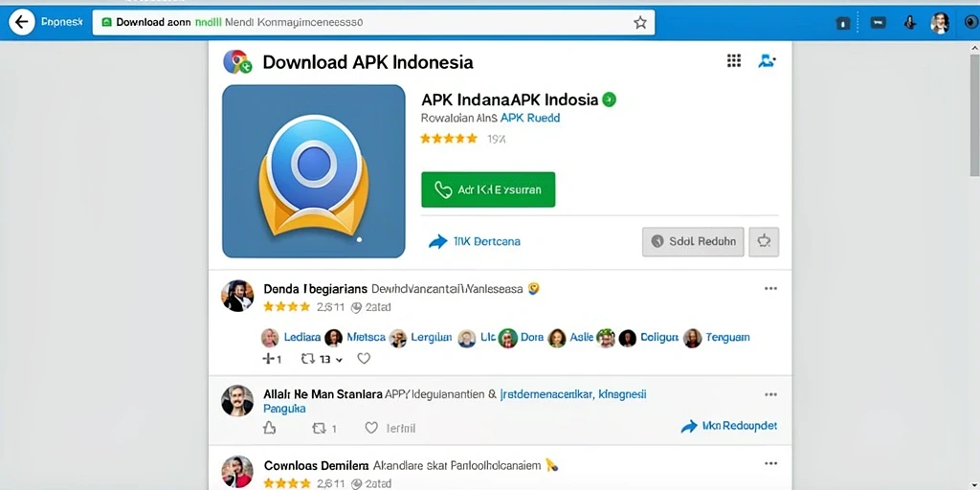Open options menu on Allalr review
This screenshot has width=980, height=490.
[770, 394]
